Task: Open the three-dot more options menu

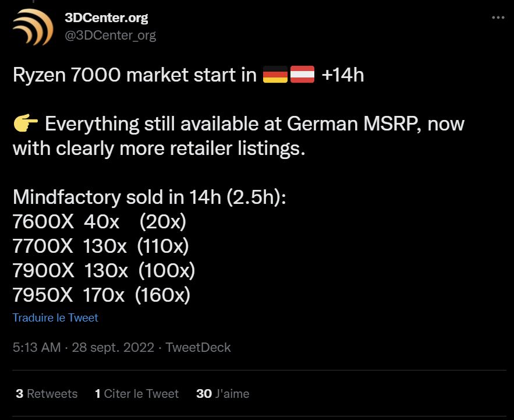Action: (498, 17)
